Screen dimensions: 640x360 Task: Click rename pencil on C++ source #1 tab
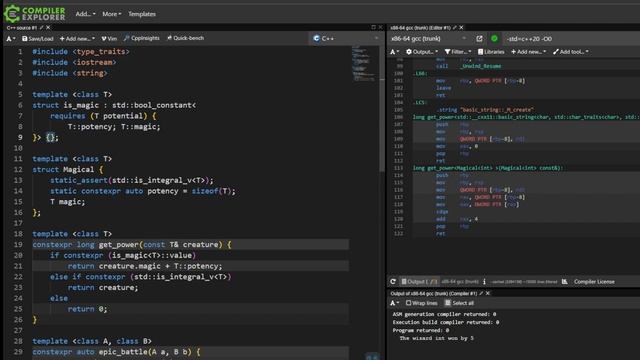point(42,28)
